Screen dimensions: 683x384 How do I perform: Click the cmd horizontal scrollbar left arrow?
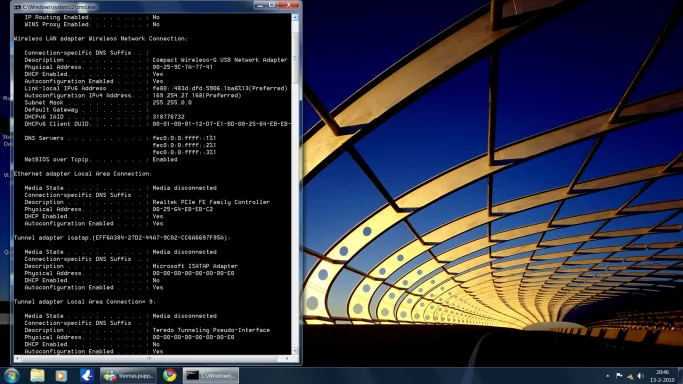coord(17,358)
